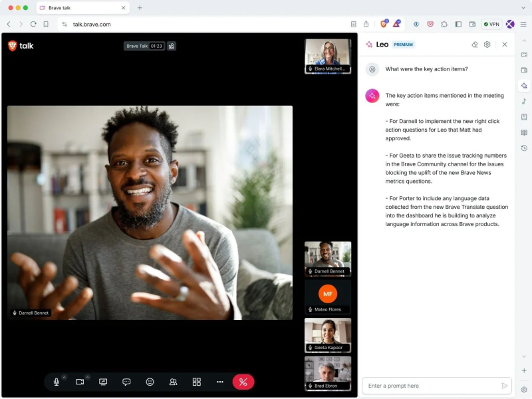The height and width of the screenshot is (399, 532).
Task: Turn off the camera
Action: (80, 382)
